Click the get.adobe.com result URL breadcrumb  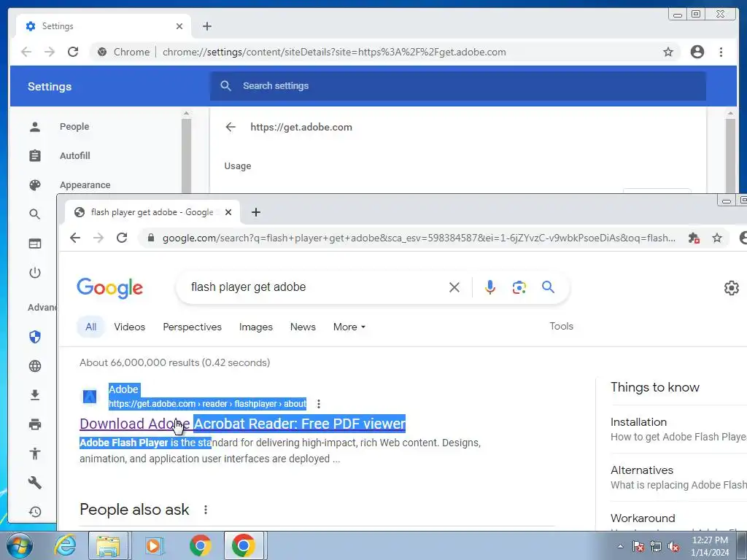pos(207,404)
